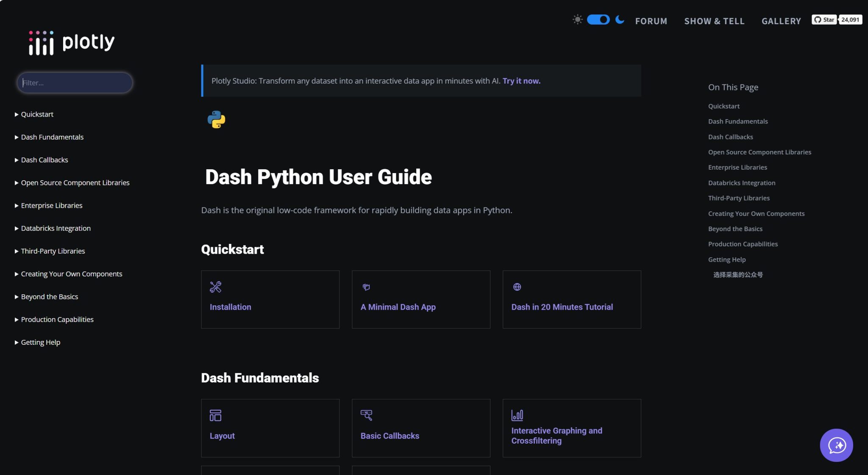Jump to Quickstart in On This Page
The image size is (868, 475).
coord(723,106)
